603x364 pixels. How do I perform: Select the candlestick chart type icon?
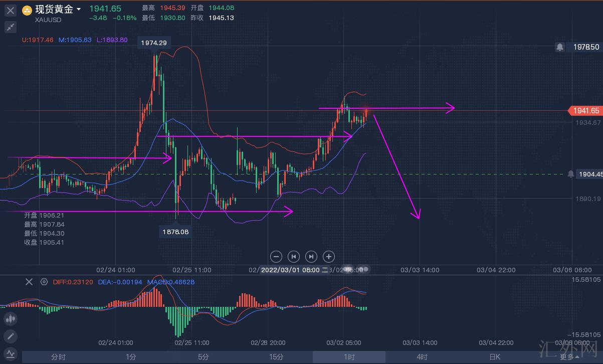coord(10,318)
